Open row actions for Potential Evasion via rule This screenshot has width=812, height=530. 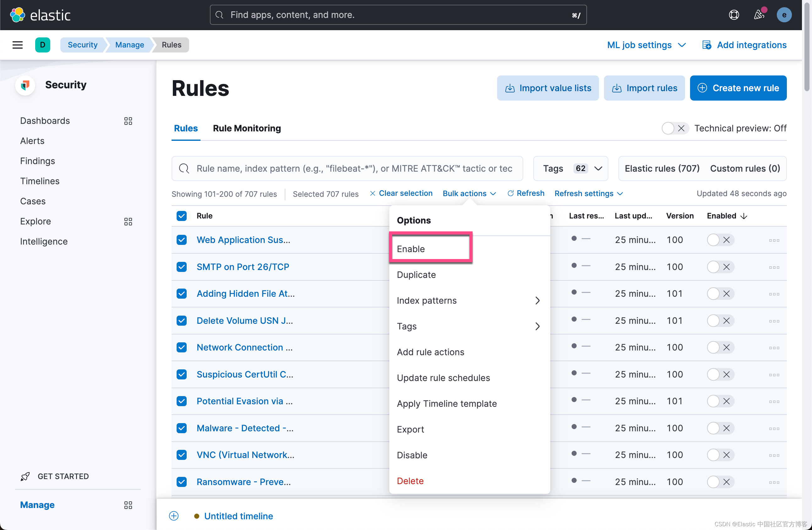774,401
